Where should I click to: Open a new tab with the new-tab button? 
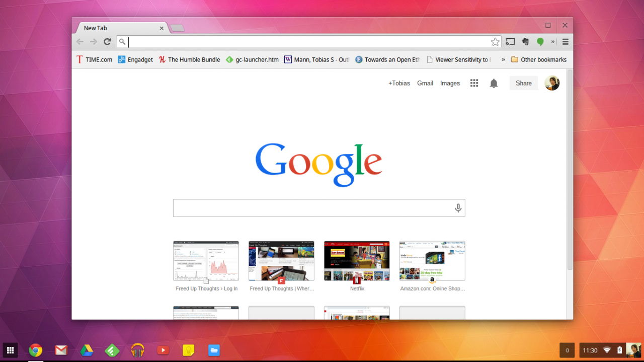pyautogui.click(x=177, y=28)
